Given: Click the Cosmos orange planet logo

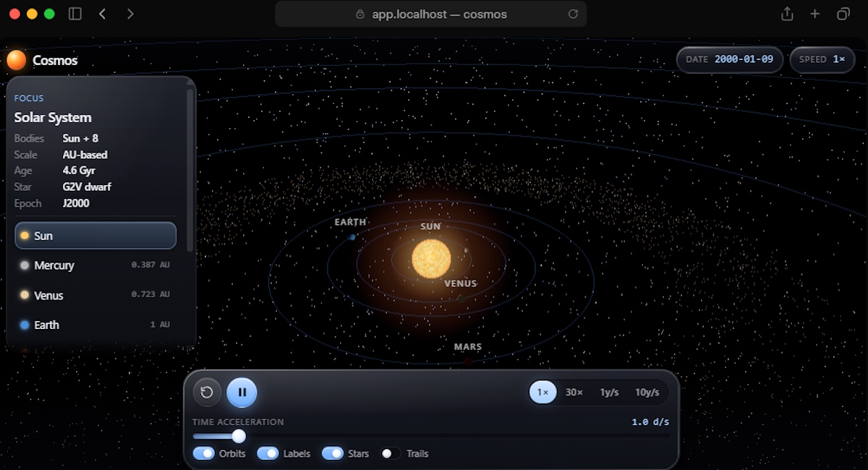Looking at the screenshot, I should click(x=17, y=60).
